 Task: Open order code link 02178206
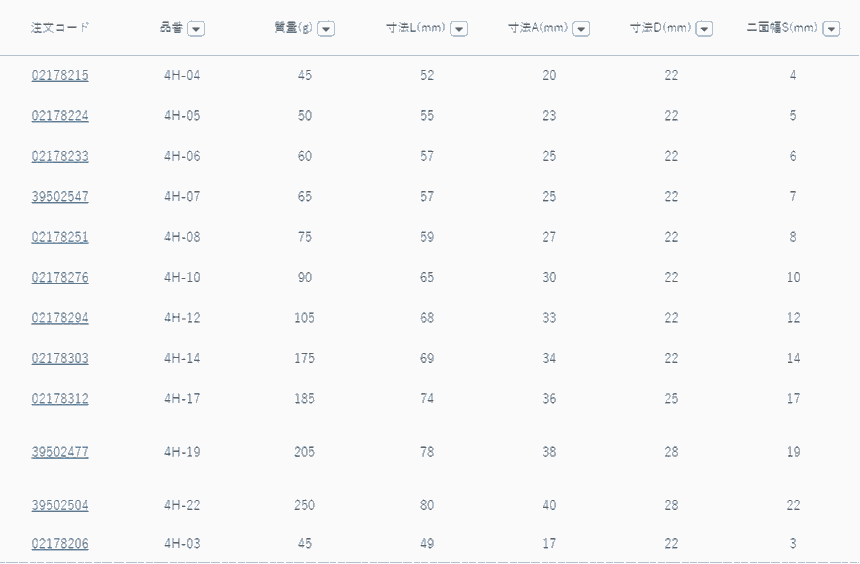click(x=60, y=544)
